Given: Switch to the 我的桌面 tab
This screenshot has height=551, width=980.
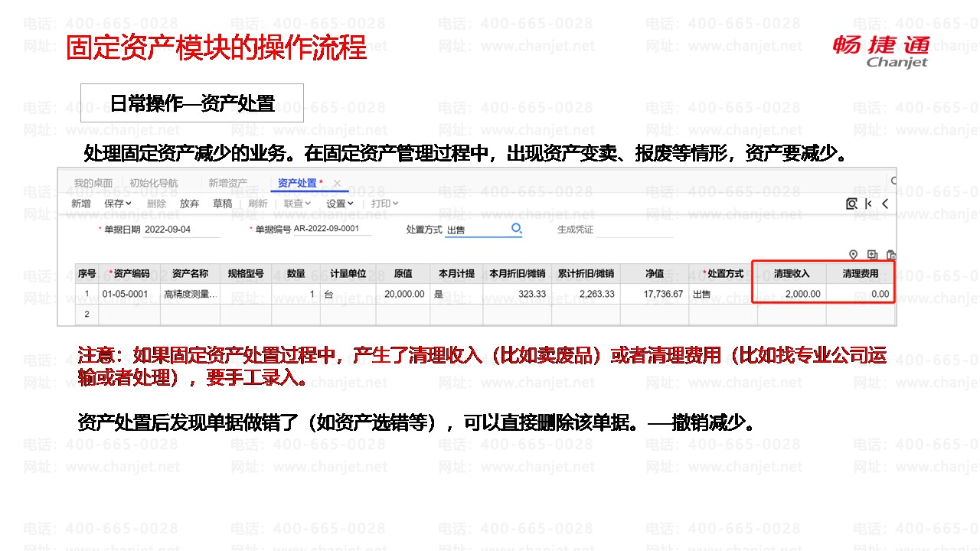Looking at the screenshot, I should 93,183.
